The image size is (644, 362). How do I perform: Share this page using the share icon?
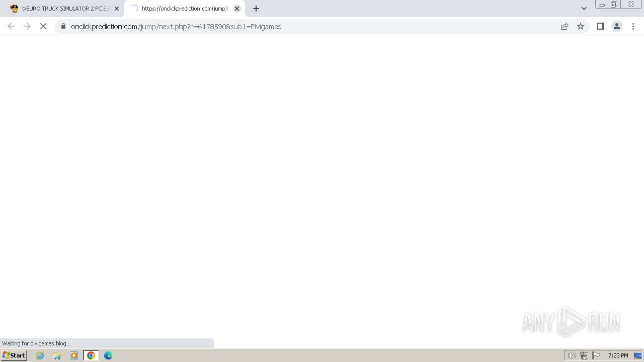point(565,26)
